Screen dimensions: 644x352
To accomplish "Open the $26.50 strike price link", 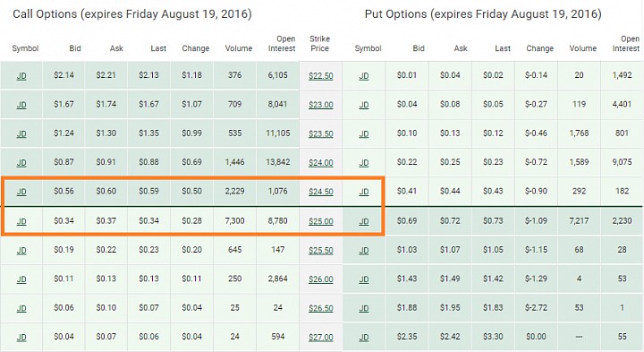I will pyautogui.click(x=321, y=308).
